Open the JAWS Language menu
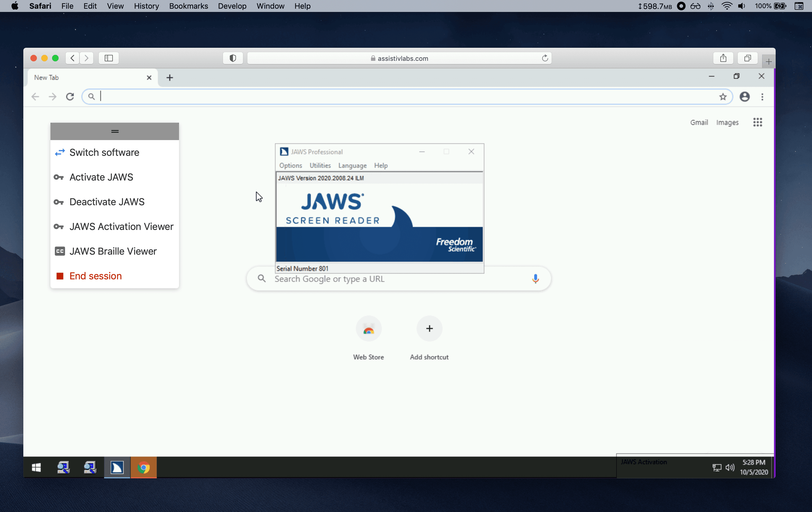This screenshot has width=812, height=512. coord(352,165)
